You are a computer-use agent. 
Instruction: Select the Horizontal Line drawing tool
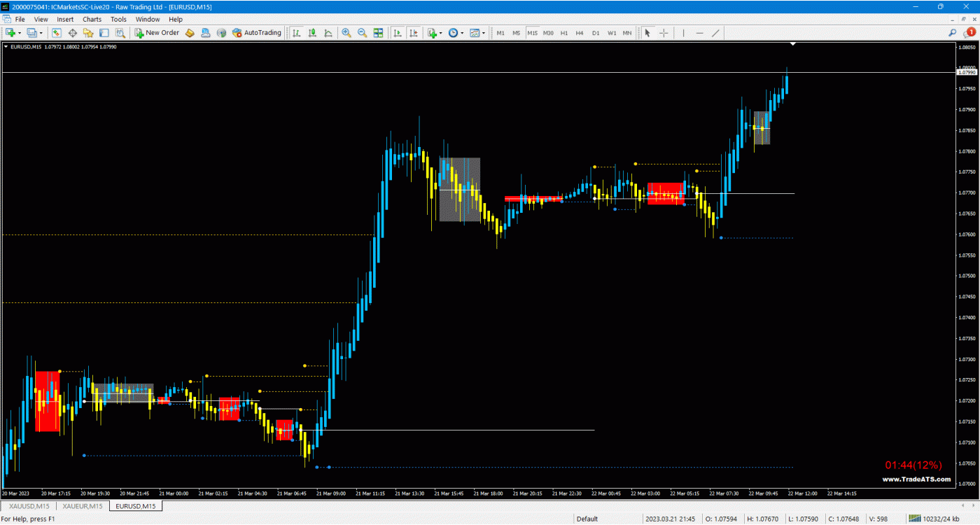699,33
